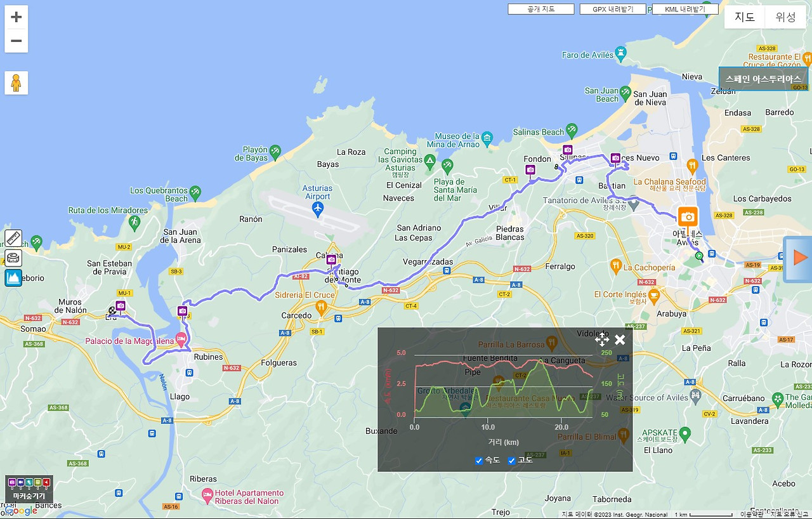
Task: Click the red marker icon in legend
Action: [x=46, y=482]
